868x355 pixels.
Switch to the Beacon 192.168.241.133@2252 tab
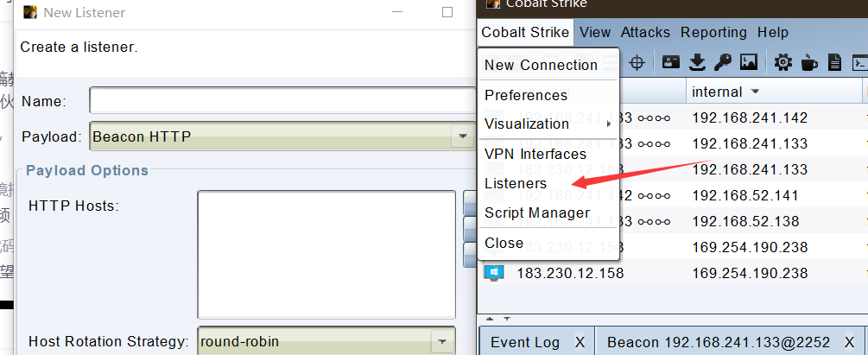coord(719,342)
